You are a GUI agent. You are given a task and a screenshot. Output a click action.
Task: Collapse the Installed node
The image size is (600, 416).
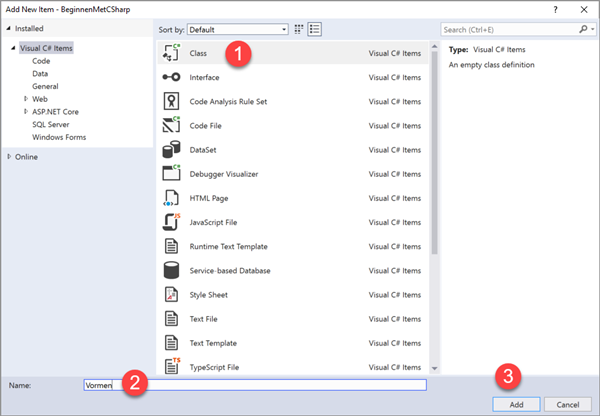[x=8, y=28]
